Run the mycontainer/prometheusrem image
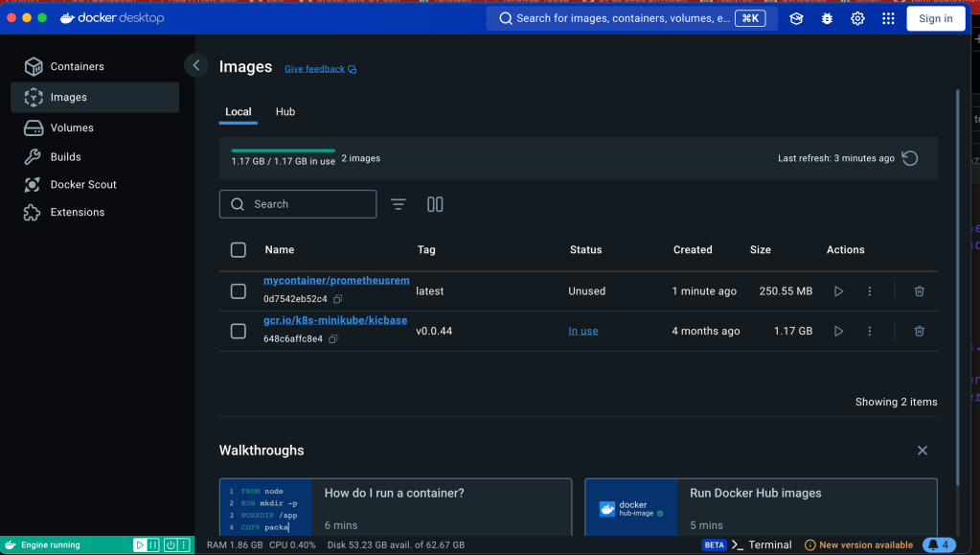980x555 pixels. coord(839,291)
